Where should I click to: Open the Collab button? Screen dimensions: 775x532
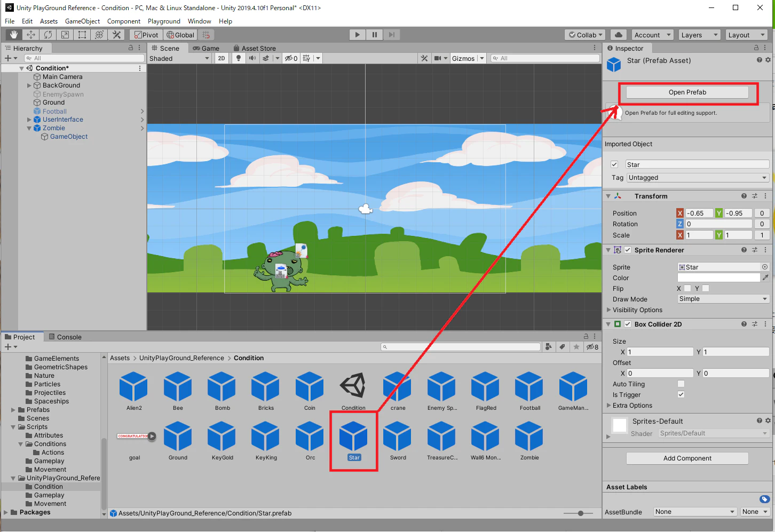pos(585,35)
